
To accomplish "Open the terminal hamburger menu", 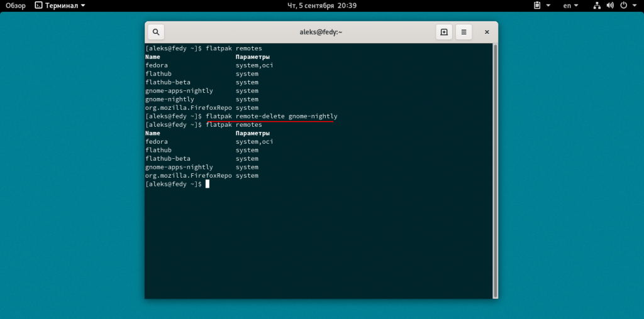I will pos(464,32).
